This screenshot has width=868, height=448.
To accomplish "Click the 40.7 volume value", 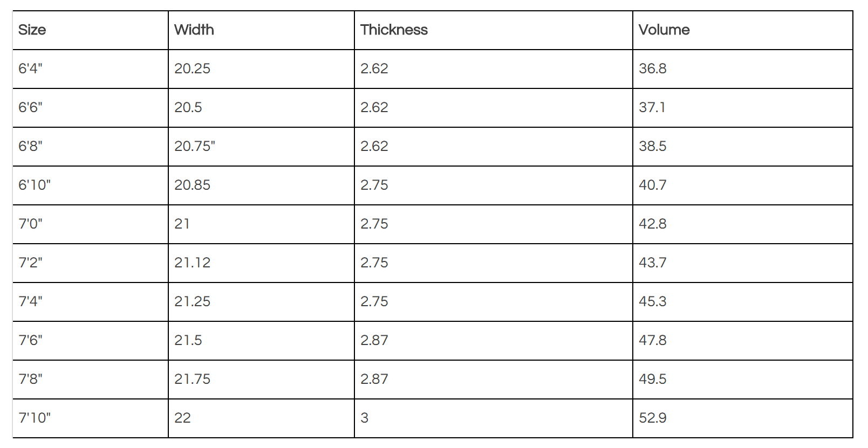I will [x=653, y=185].
